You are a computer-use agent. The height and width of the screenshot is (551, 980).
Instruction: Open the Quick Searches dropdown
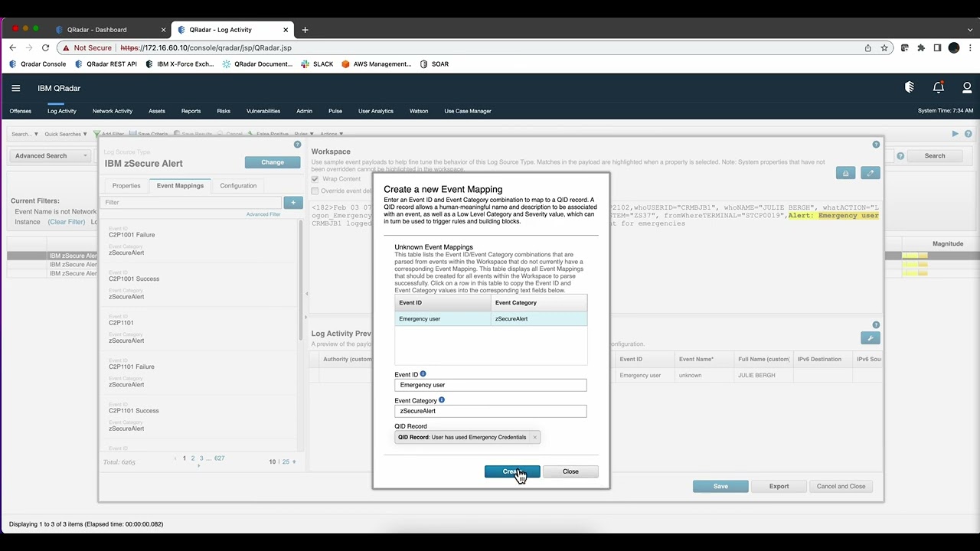click(x=66, y=134)
